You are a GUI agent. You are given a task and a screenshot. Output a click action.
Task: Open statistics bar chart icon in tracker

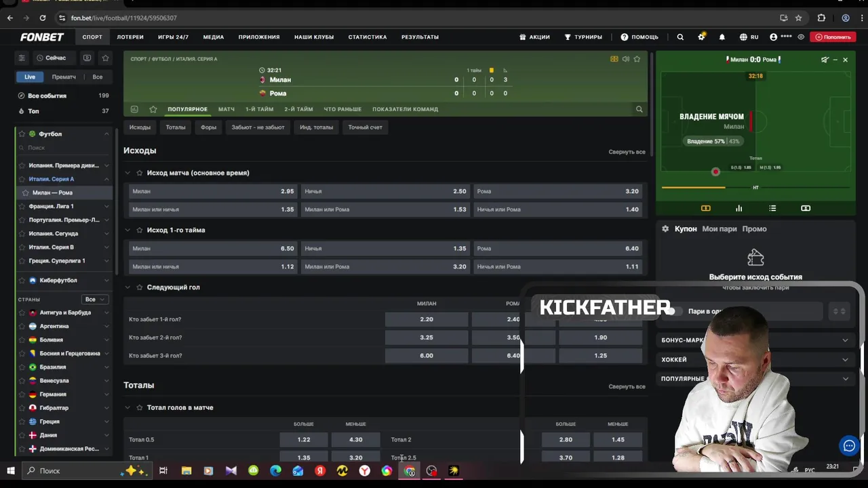click(739, 208)
